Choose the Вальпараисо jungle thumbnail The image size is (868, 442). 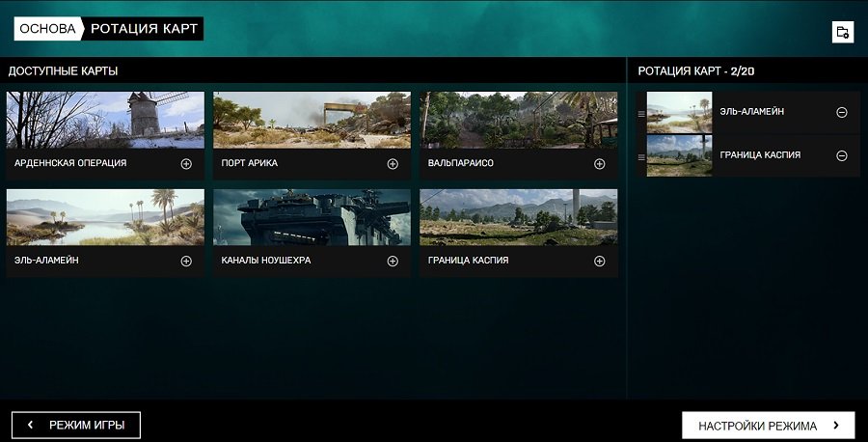518,121
